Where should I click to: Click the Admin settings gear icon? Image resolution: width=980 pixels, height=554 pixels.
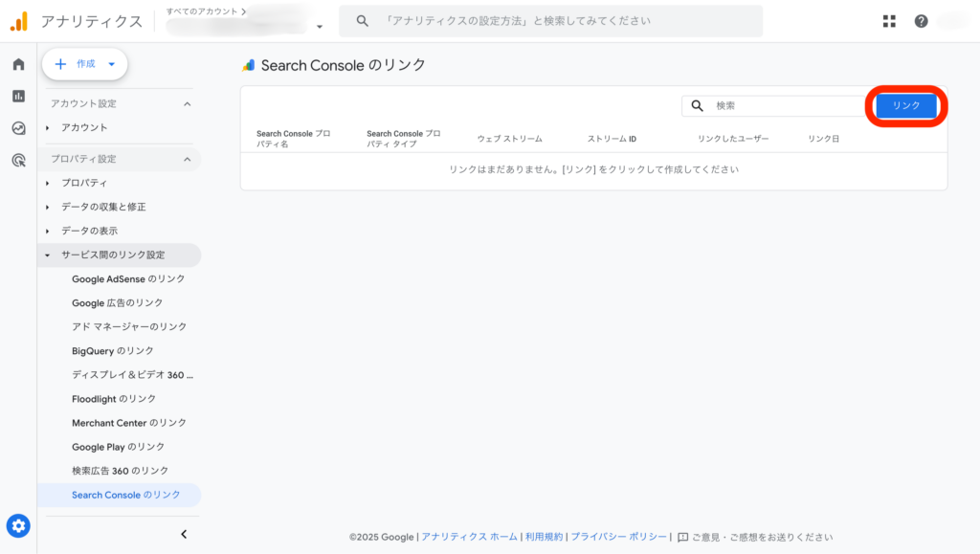(18, 525)
